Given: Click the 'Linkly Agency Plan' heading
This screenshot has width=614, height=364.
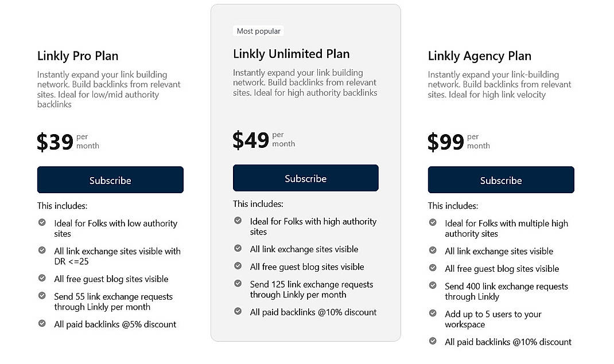Looking at the screenshot, I should pyautogui.click(x=479, y=56).
